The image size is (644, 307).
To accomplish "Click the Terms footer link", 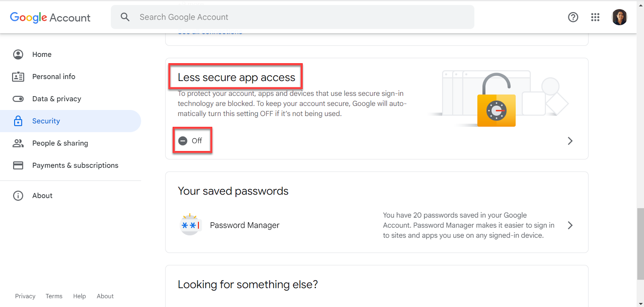I will pyautogui.click(x=54, y=296).
